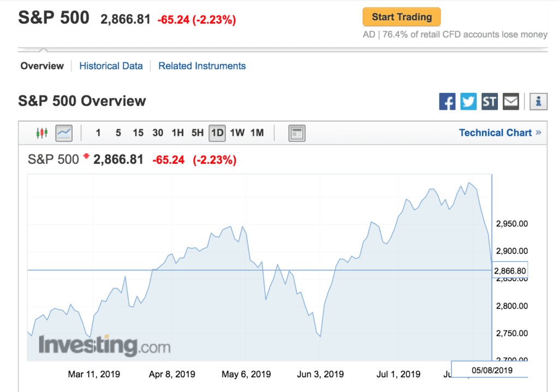Select the 1W timeframe

237,133
